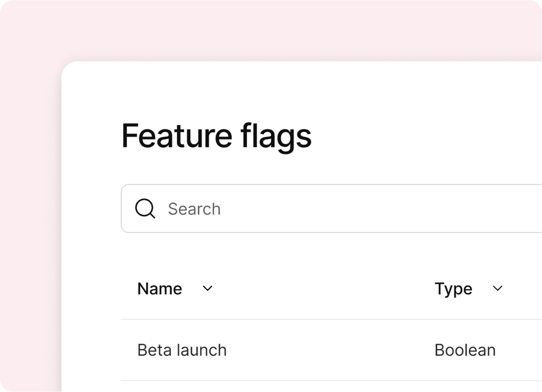This screenshot has width=542, height=392.
Task: Click the pink background outside the card
Action: point(271,30)
